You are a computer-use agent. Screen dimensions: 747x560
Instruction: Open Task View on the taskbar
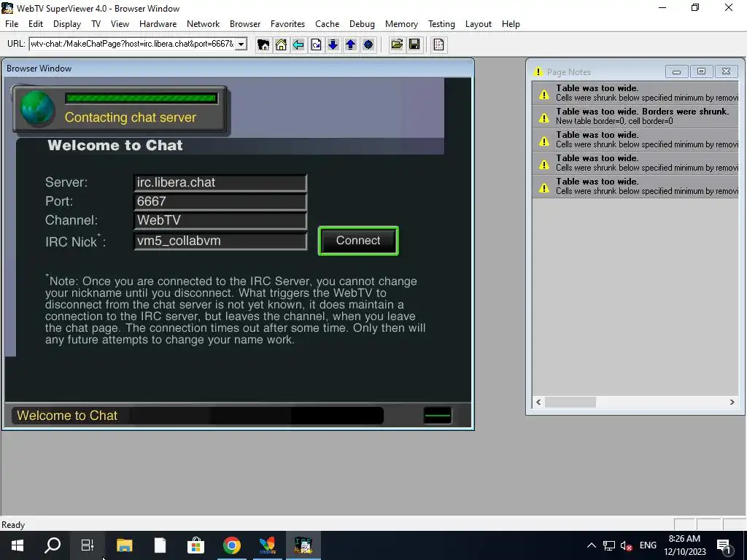[88, 545]
